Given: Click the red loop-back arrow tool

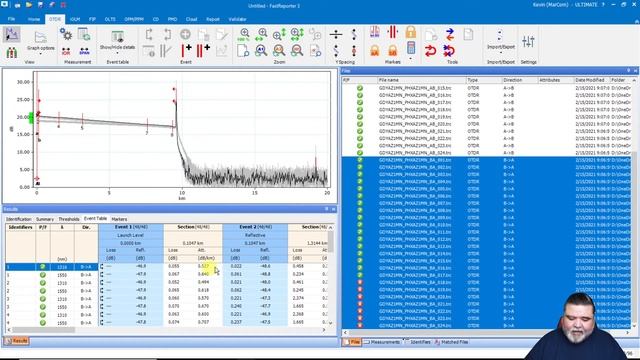Looking at the screenshot, I should point(431,51).
